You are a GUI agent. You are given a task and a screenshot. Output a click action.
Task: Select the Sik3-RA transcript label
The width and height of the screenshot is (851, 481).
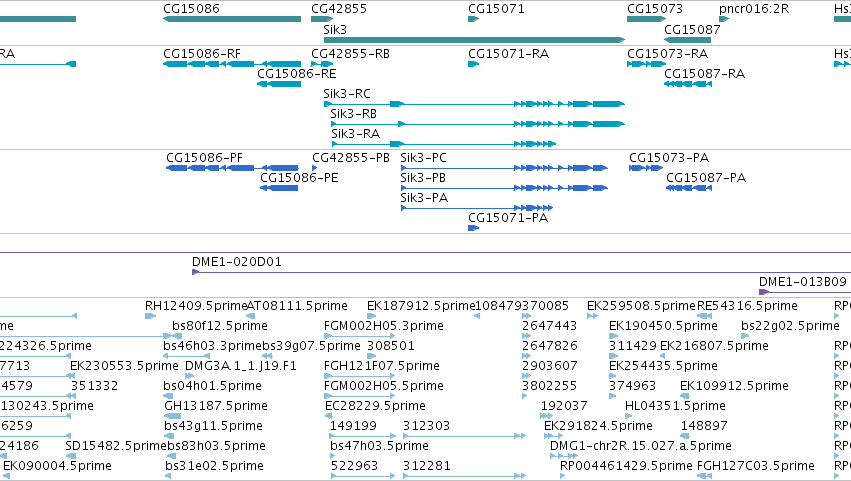[355, 134]
